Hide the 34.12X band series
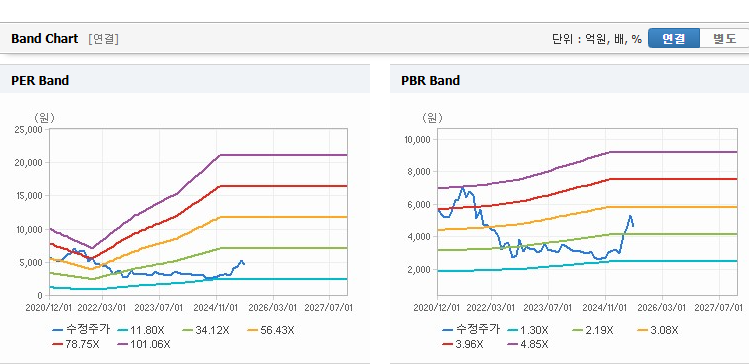Viewport: 749px width, 364px height. [205, 330]
